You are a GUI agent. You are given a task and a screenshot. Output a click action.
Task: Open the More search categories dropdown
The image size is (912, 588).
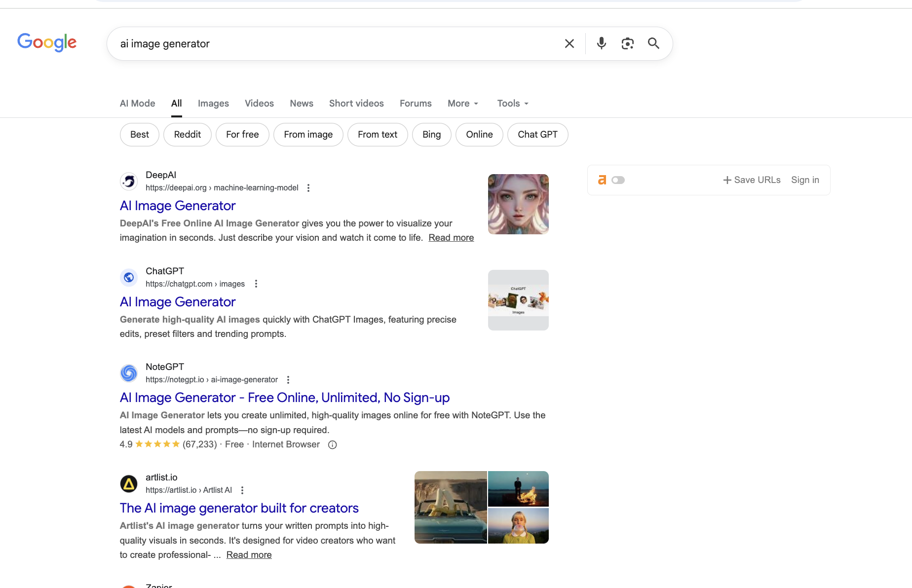tap(462, 103)
